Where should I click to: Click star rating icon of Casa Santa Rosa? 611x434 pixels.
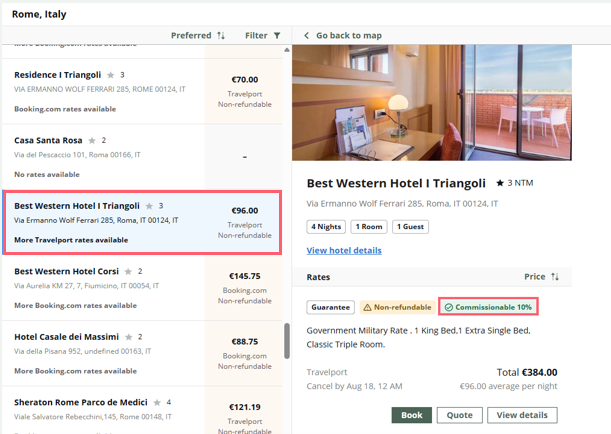pyautogui.click(x=92, y=140)
